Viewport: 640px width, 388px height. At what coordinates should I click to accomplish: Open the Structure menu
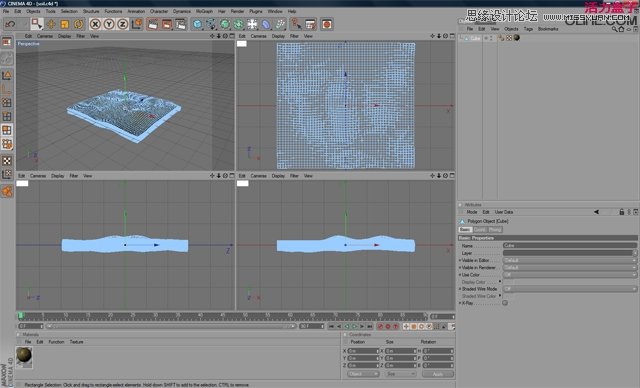tap(91, 11)
